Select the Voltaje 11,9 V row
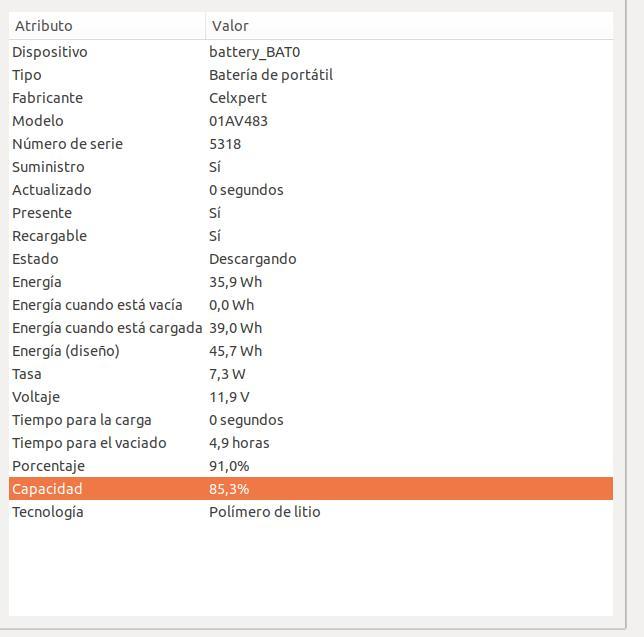This screenshot has height=637, width=644. click(x=311, y=397)
